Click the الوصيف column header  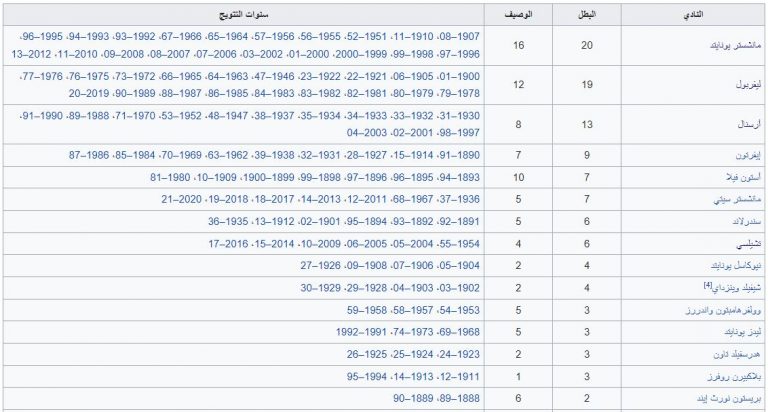pos(518,15)
